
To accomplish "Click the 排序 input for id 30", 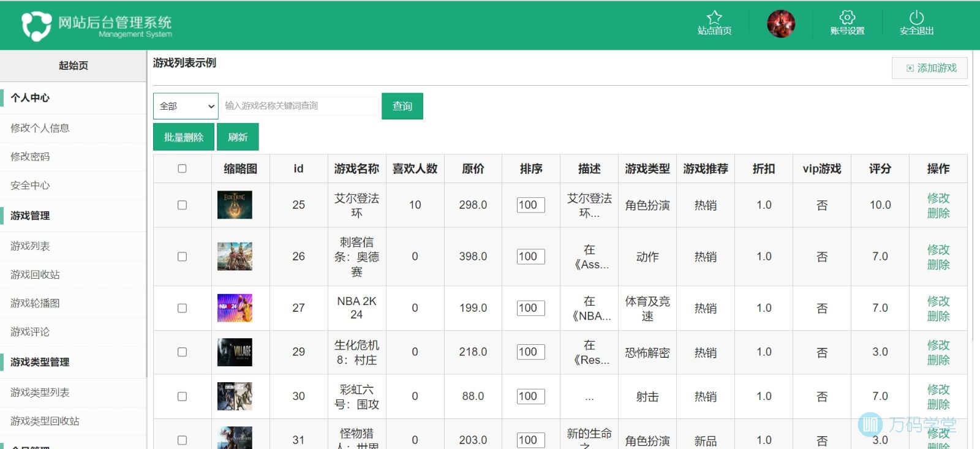I will (530, 396).
